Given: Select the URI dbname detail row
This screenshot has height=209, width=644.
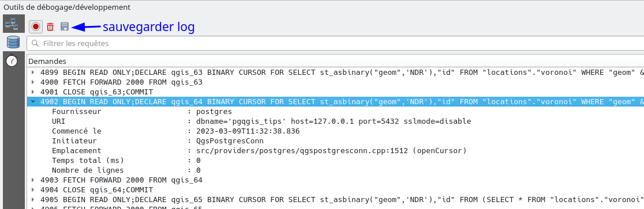Looking at the screenshot, I should pos(335,121).
